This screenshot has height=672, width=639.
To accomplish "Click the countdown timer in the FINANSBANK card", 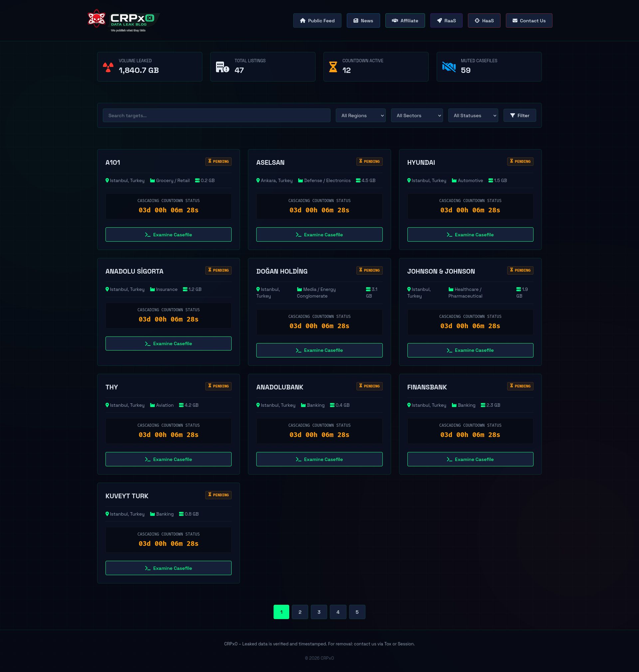I will [470, 435].
